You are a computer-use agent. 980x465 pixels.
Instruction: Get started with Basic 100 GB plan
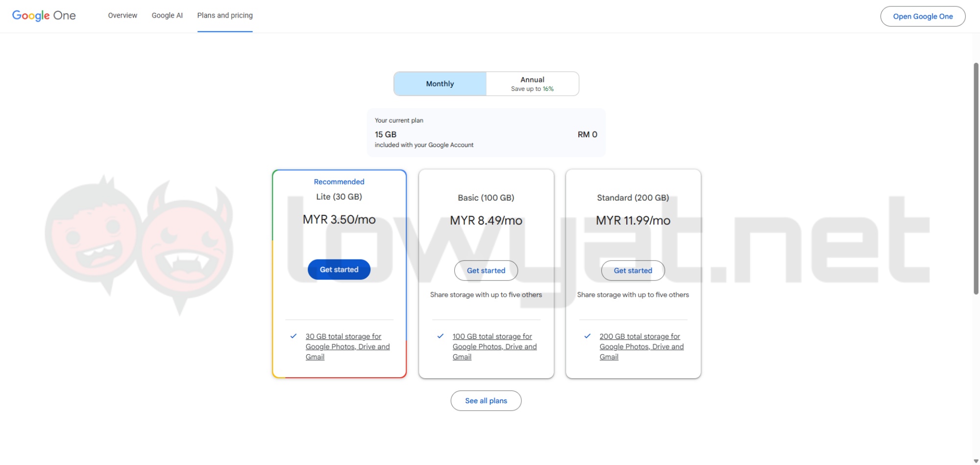pos(486,271)
